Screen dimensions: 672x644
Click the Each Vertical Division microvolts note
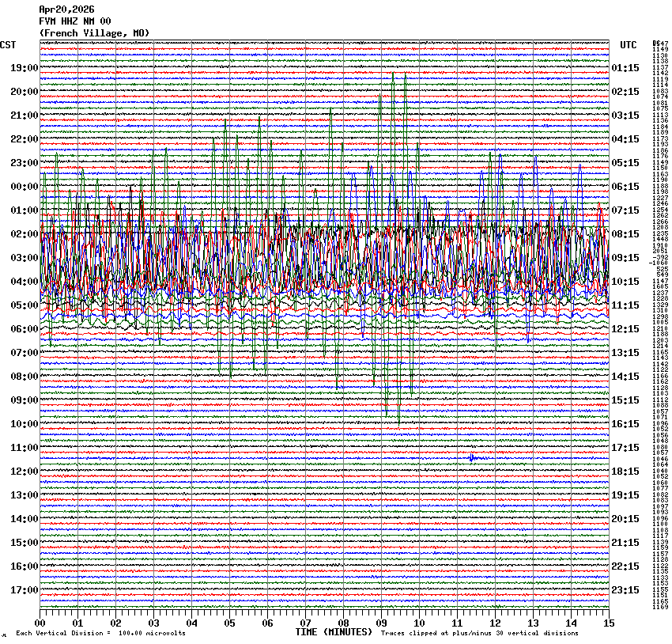(101, 633)
